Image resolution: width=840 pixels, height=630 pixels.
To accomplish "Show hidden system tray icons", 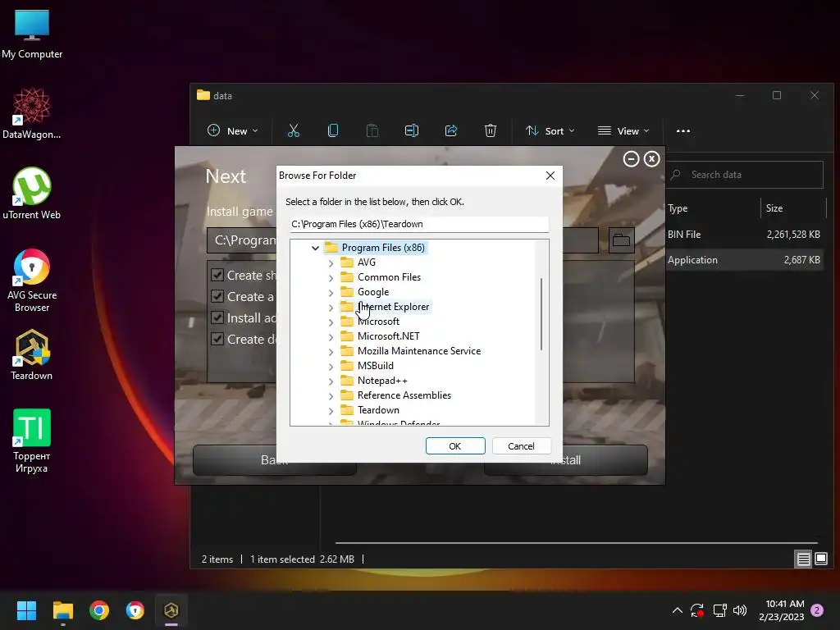I will pos(677,610).
